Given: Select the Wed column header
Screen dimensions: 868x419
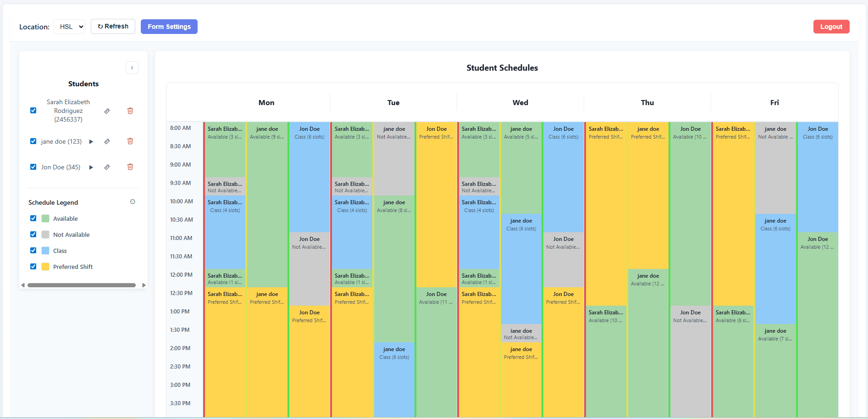Looking at the screenshot, I should [520, 103].
